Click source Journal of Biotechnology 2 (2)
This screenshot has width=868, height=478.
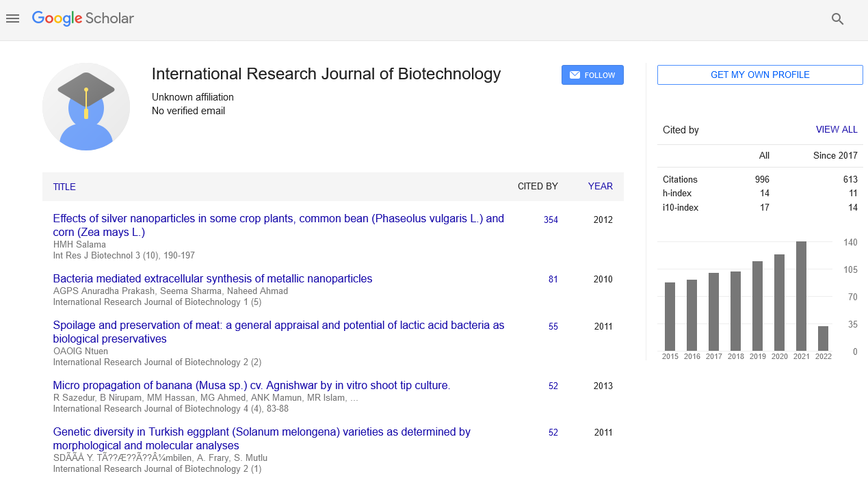(x=157, y=362)
